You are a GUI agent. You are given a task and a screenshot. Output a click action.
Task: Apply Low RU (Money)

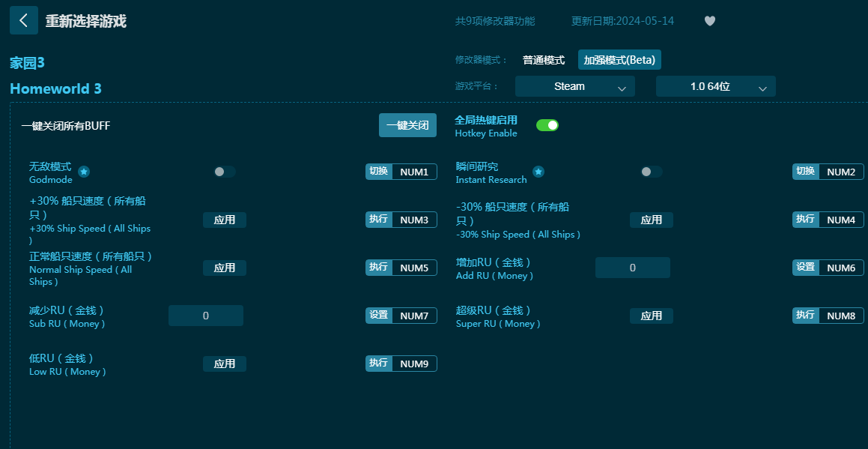pos(224,364)
